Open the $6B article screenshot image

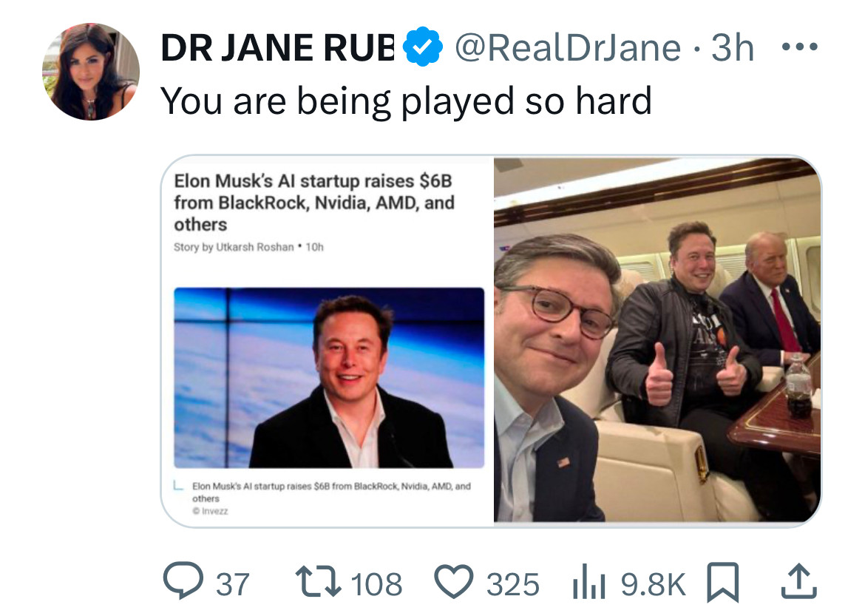point(328,341)
